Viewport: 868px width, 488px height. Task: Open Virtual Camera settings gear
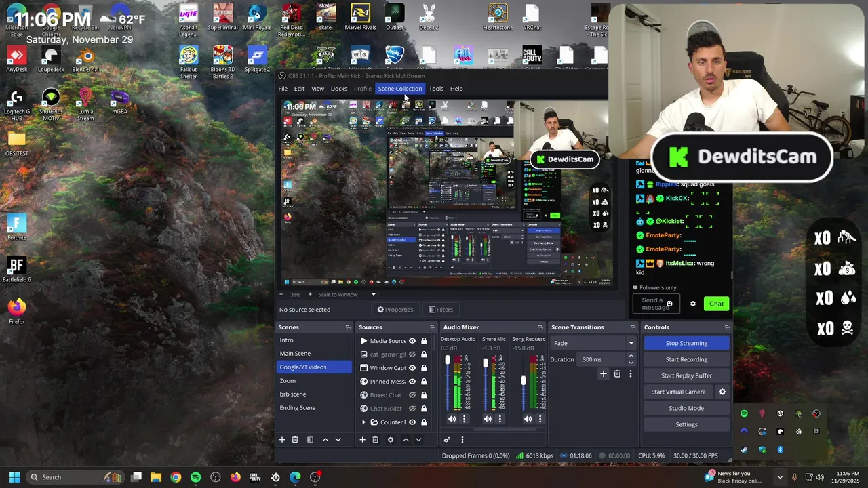click(x=722, y=392)
